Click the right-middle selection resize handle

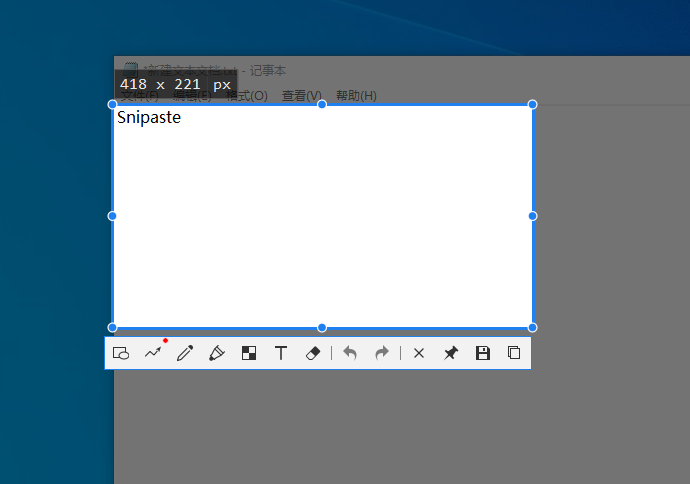point(532,216)
